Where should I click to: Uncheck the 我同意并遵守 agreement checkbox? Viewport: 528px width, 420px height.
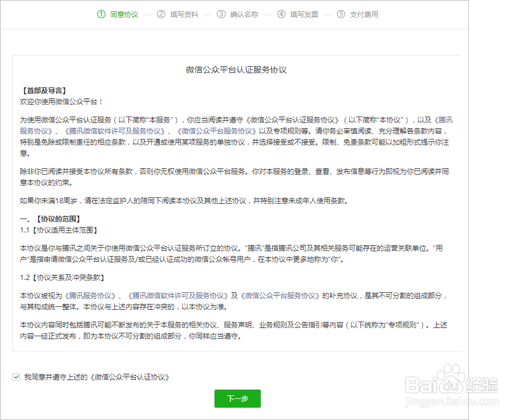(16, 377)
